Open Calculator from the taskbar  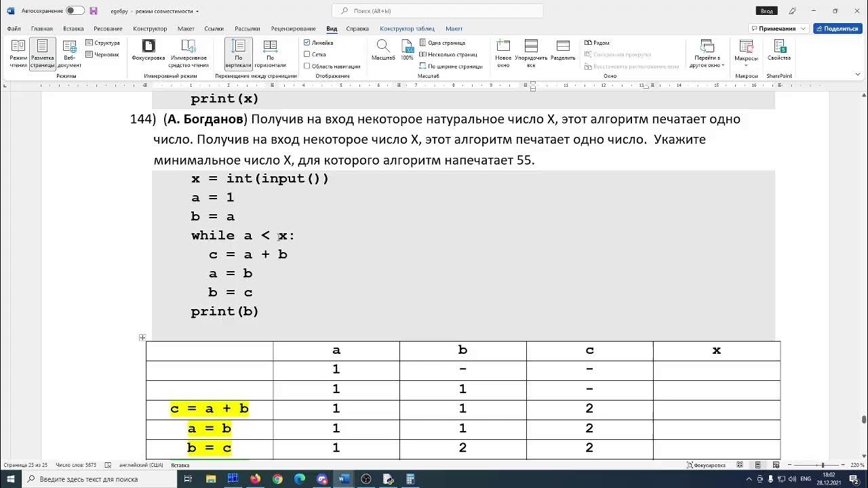point(410,479)
